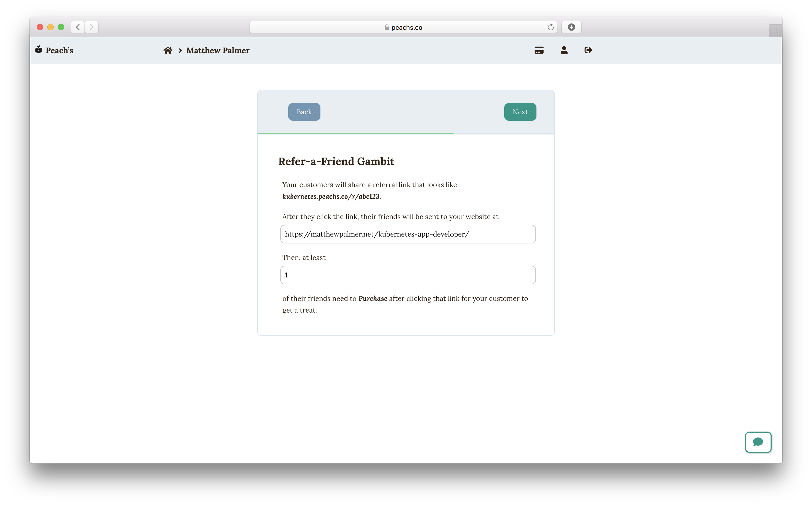Click the minimum referral count field

tap(406, 275)
